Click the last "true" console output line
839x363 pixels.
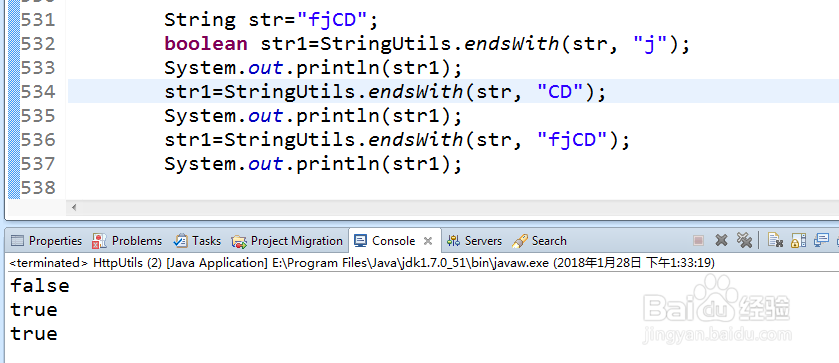[x=34, y=334]
